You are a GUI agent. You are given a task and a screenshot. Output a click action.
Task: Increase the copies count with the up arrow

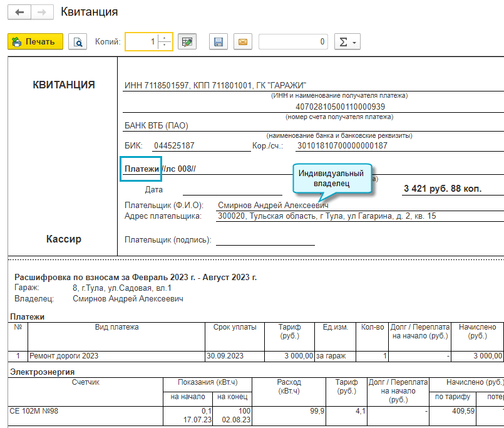click(165, 38)
